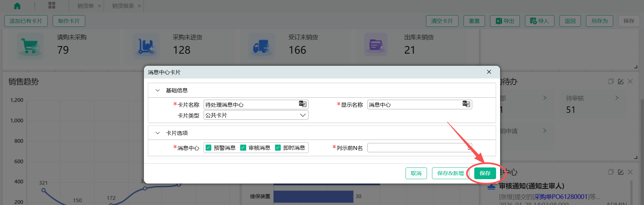Collapse the 卡片选项 section
The image size is (644, 205).
coord(158,133)
